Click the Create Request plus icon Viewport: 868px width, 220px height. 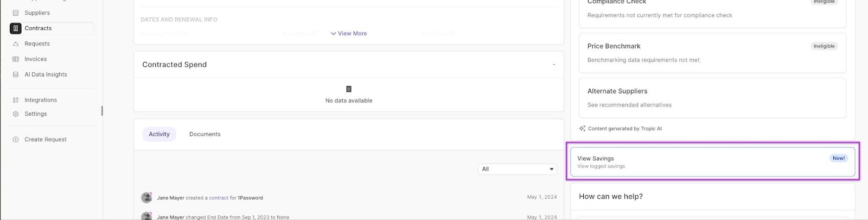[x=16, y=140]
